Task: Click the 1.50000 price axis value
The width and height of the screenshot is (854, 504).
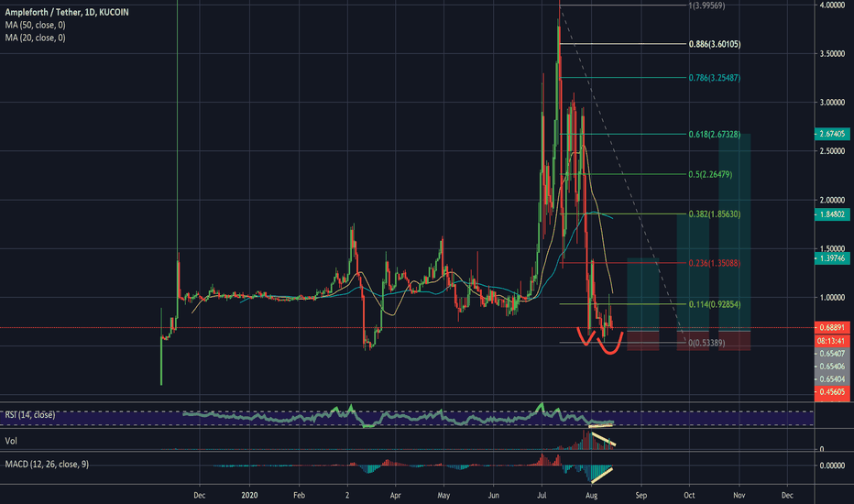Action: coord(832,248)
